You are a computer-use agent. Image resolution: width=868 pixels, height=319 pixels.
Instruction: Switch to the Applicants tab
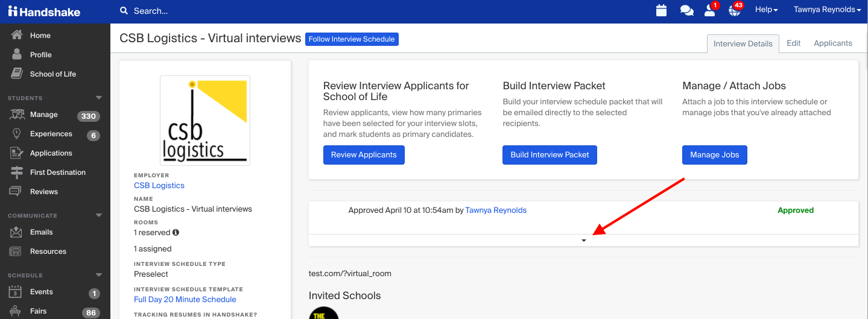[x=832, y=43]
